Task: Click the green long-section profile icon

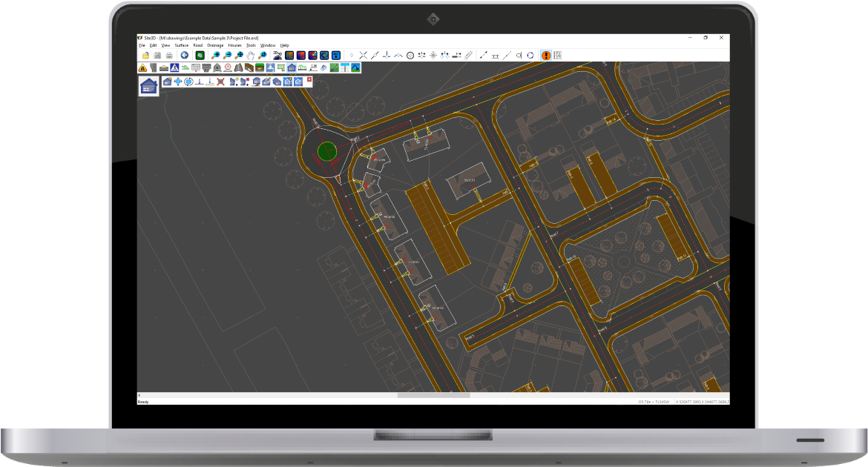Action: tap(302, 67)
